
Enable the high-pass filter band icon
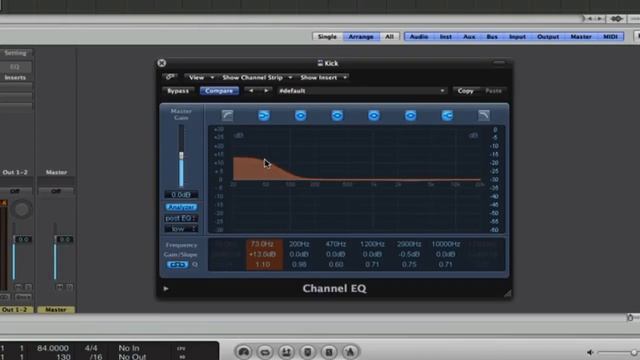tap(227, 116)
